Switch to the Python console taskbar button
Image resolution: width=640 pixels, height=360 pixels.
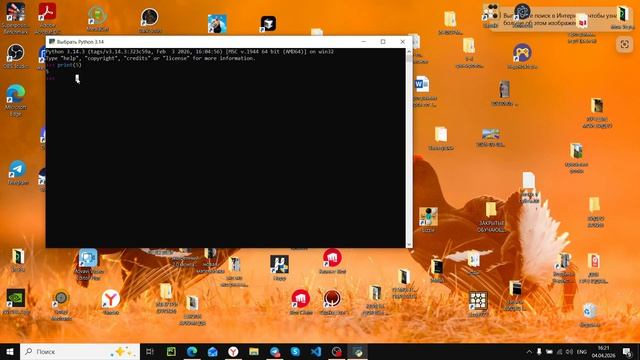(x=357, y=351)
